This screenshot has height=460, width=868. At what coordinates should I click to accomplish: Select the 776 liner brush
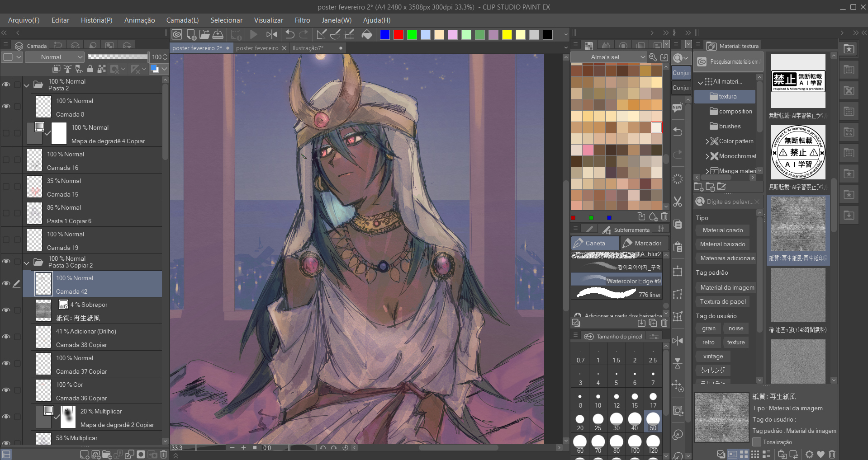point(616,294)
